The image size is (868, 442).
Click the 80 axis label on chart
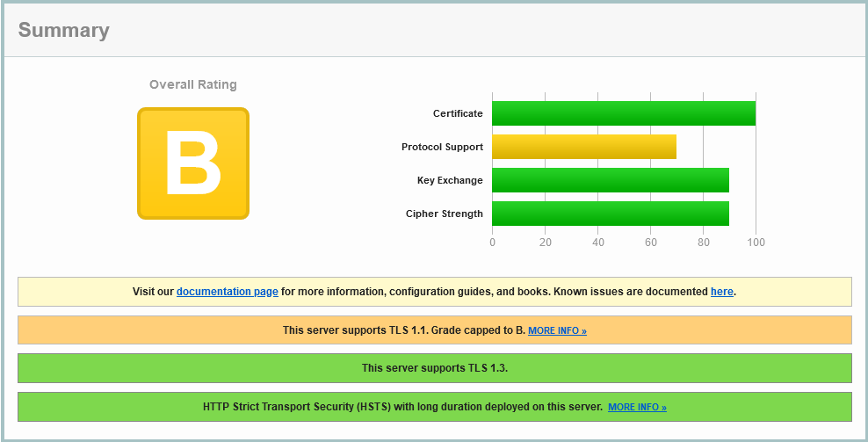[x=704, y=242]
